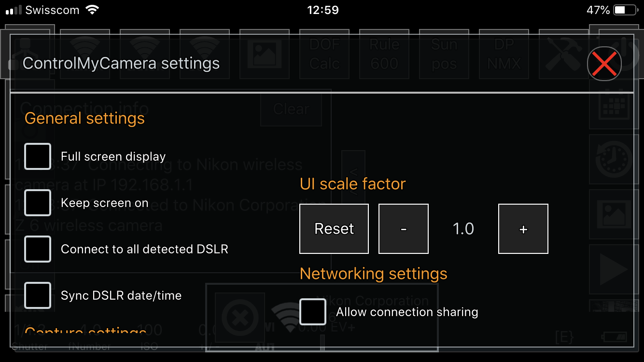The width and height of the screenshot is (644, 362).
Task: Reset the UI scale factor
Action: point(334,229)
